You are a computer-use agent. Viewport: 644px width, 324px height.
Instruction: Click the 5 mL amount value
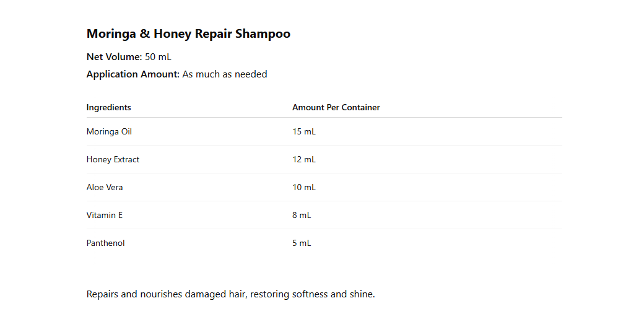[302, 243]
